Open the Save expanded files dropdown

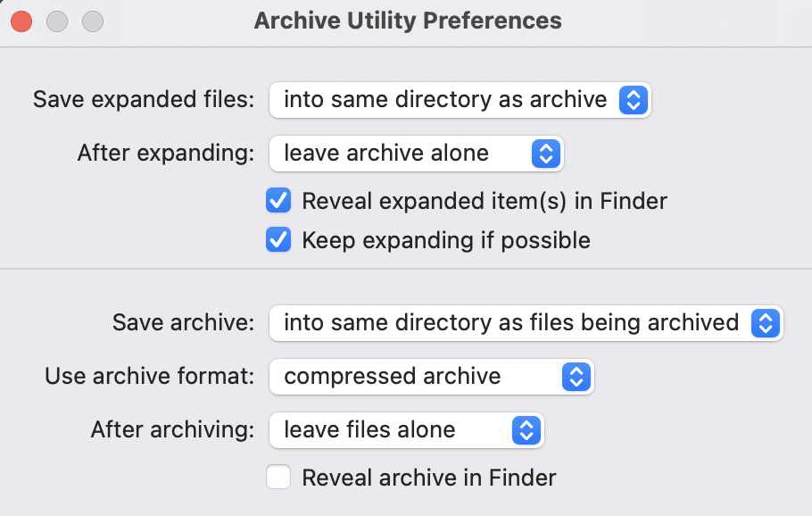coord(460,100)
